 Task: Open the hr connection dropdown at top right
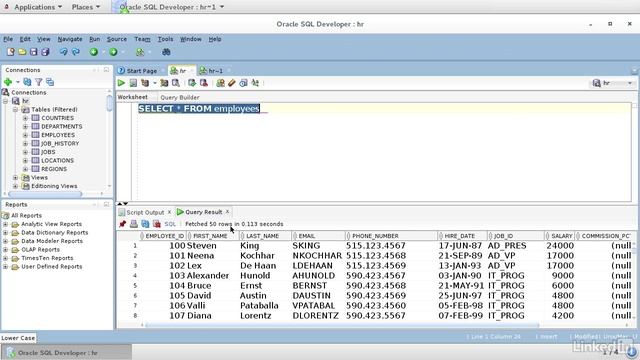(630, 83)
